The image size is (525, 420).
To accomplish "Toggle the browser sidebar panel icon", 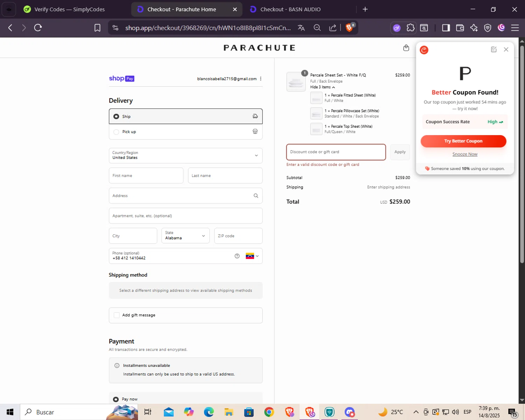I will click(446, 28).
